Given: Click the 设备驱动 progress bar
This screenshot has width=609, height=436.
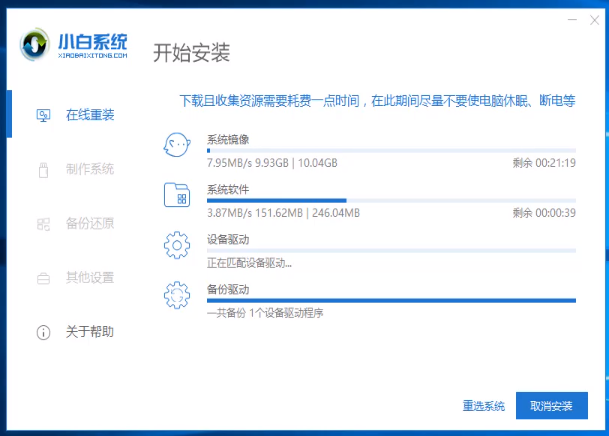Looking at the screenshot, I should coord(390,250).
